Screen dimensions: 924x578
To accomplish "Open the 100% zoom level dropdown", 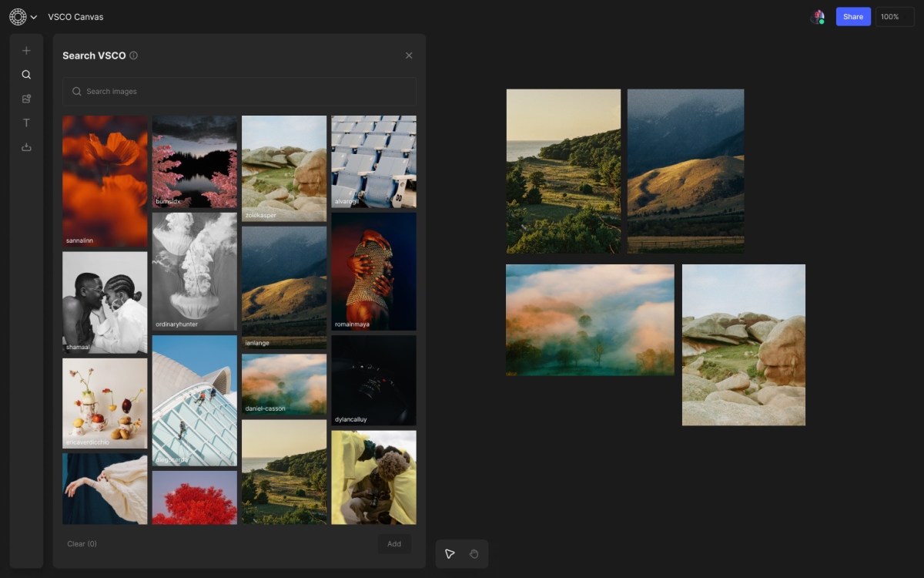I will coord(894,16).
